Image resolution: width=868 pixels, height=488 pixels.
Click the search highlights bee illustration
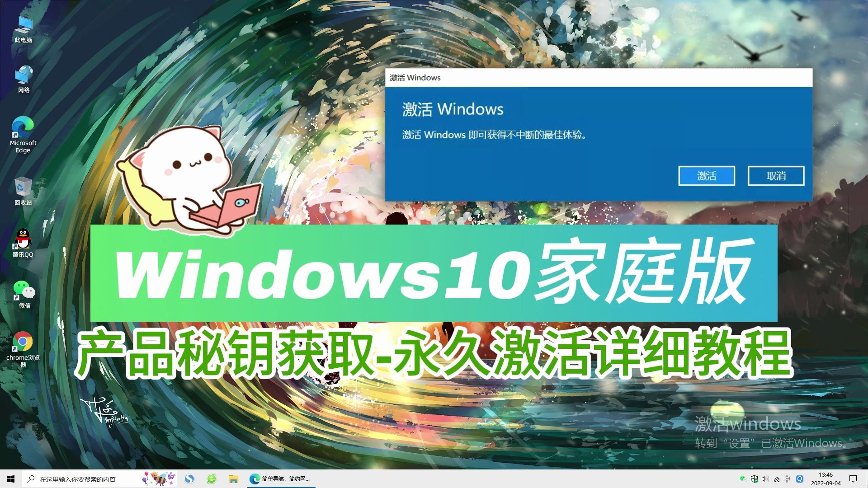(159, 479)
